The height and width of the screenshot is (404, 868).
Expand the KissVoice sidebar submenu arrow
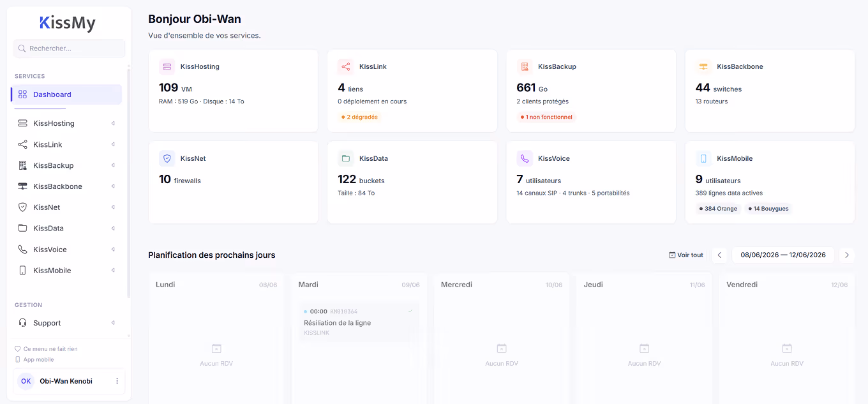[x=113, y=250]
